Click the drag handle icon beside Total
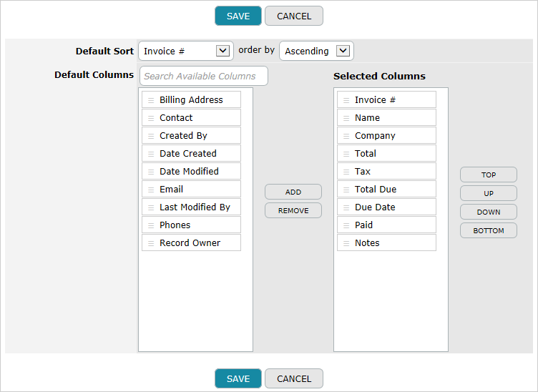The image size is (538, 392). pyautogui.click(x=346, y=154)
